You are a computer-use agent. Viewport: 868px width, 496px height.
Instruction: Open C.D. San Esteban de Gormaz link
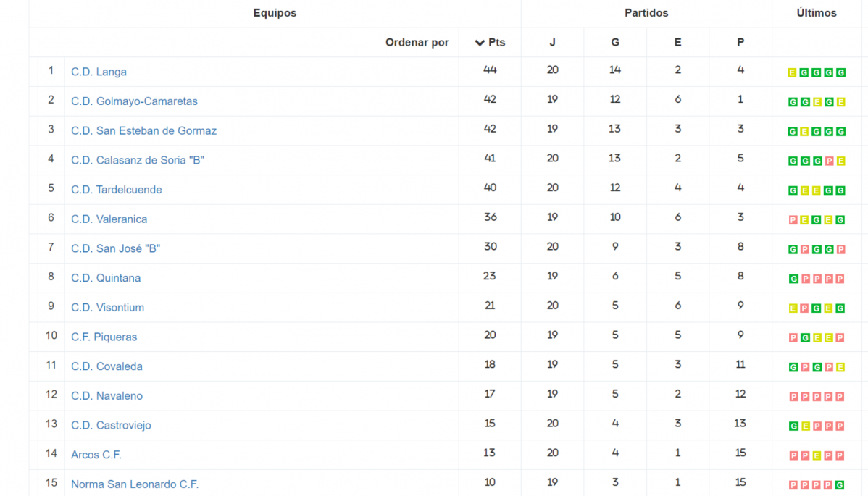pos(143,131)
